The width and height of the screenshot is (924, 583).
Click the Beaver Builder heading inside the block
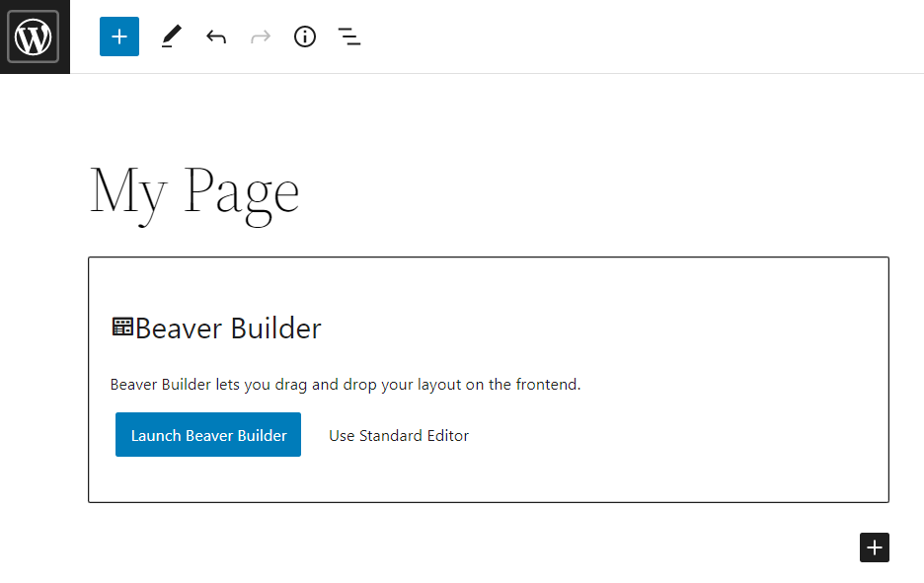click(229, 328)
